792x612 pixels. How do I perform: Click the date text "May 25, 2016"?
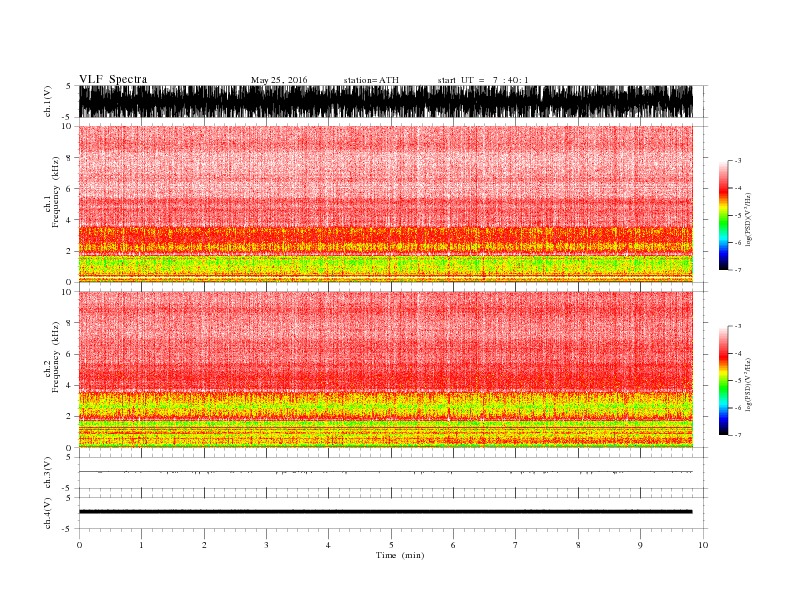coord(279,80)
